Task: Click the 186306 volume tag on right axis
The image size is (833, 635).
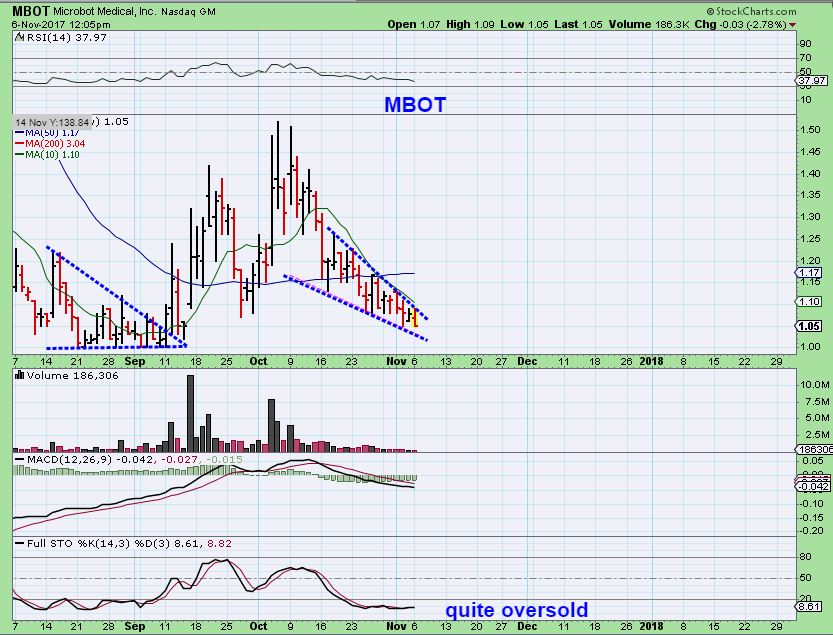Action: tap(815, 450)
